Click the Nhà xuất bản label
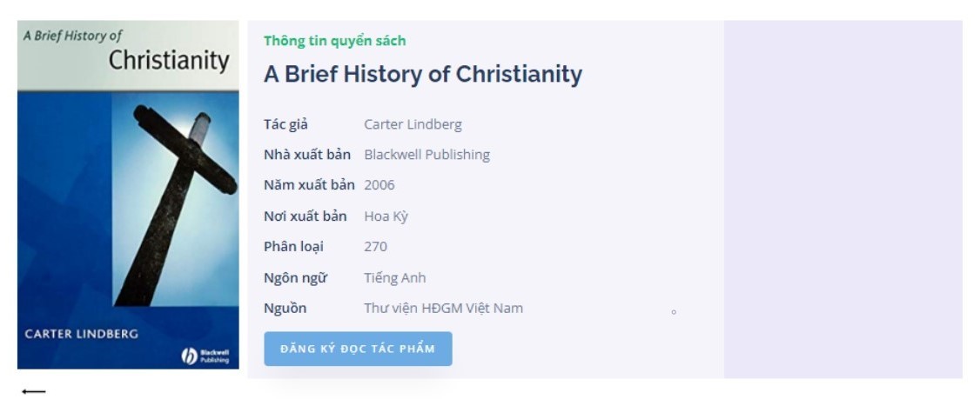 [x=307, y=155]
